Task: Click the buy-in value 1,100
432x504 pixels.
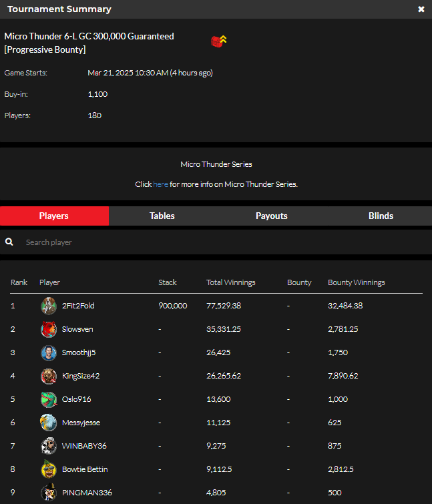Action: click(x=97, y=94)
